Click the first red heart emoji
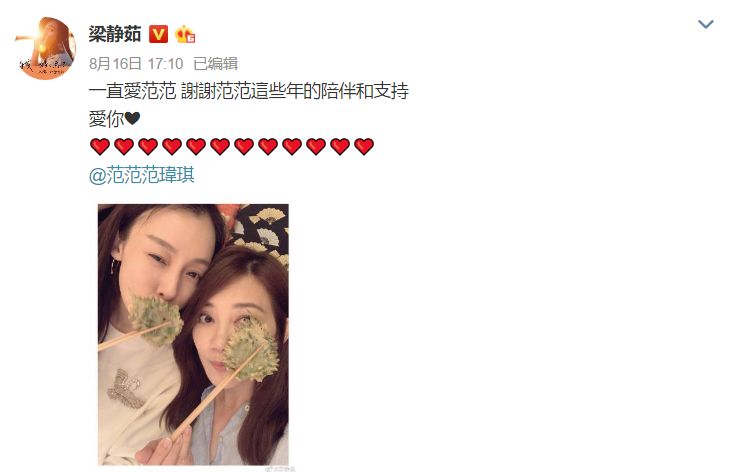 tap(100, 146)
